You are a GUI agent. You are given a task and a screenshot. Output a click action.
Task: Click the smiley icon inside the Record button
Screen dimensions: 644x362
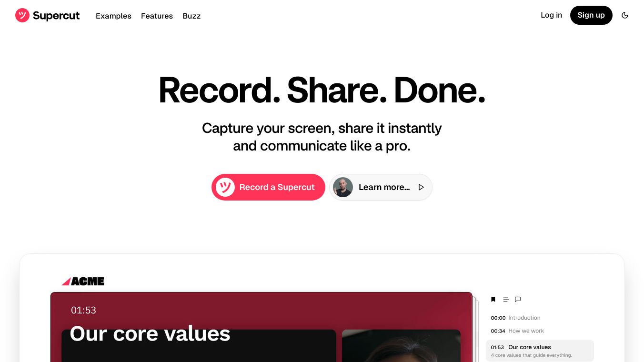pyautogui.click(x=225, y=187)
